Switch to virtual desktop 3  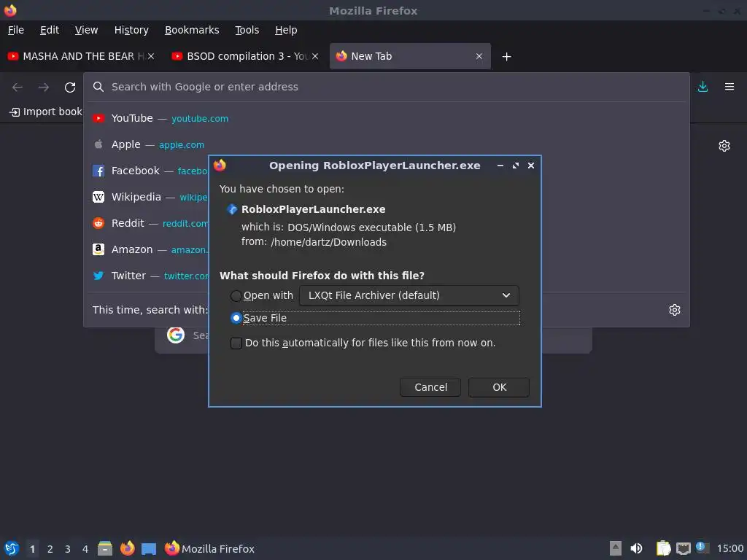coord(68,549)
